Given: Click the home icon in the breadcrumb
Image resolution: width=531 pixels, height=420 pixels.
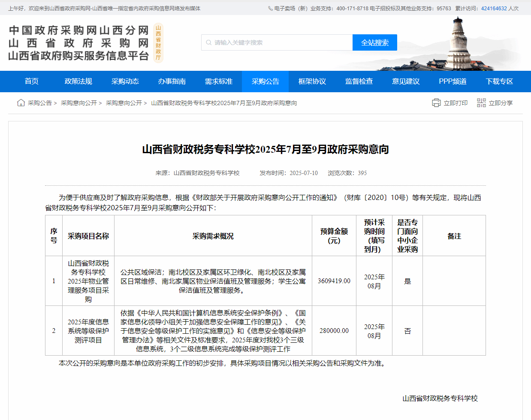Looking at the screenshot, I should pyautogui.click(x=21, y=103).
